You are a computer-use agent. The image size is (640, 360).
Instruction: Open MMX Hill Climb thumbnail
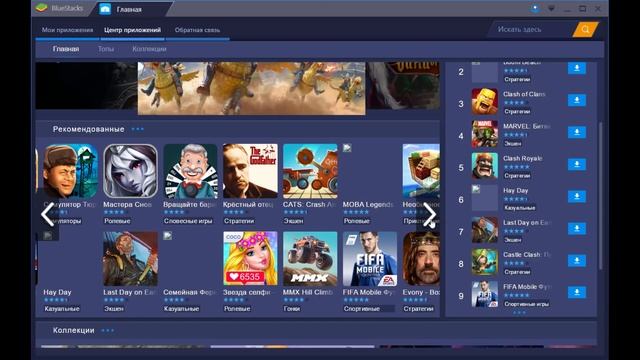pos(310,259)
